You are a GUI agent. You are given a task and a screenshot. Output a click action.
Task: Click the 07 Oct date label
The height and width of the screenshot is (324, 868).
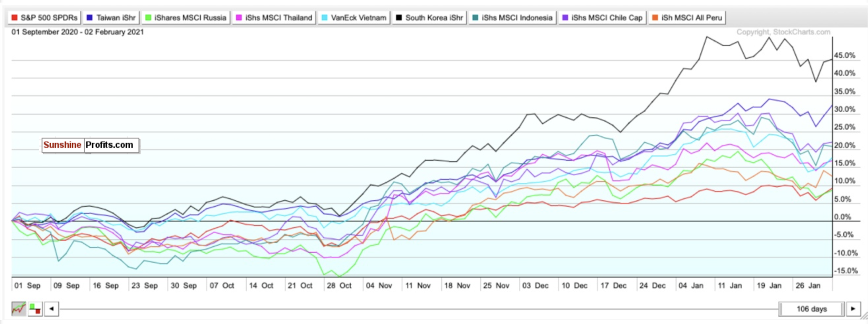click(222, 285)
